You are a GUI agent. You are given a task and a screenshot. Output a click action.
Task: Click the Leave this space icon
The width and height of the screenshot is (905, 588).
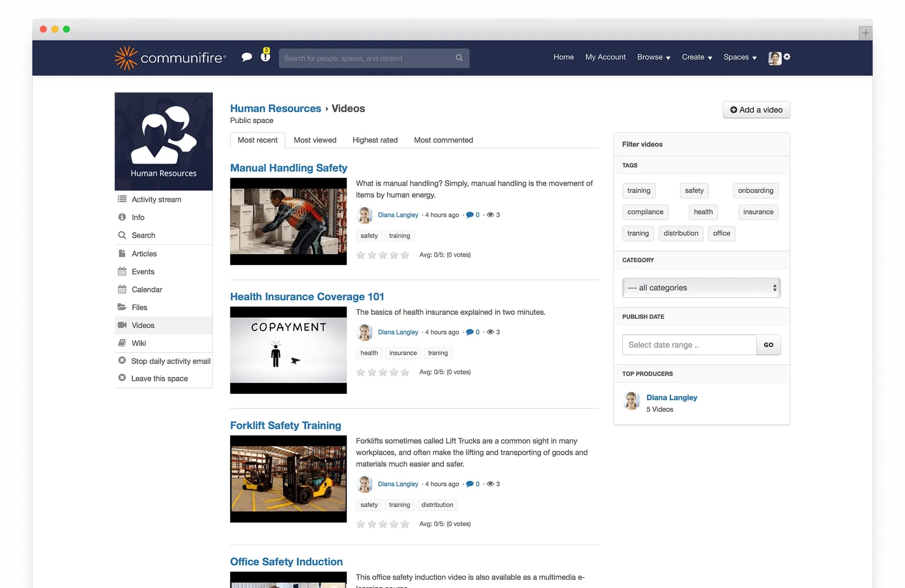122,378
